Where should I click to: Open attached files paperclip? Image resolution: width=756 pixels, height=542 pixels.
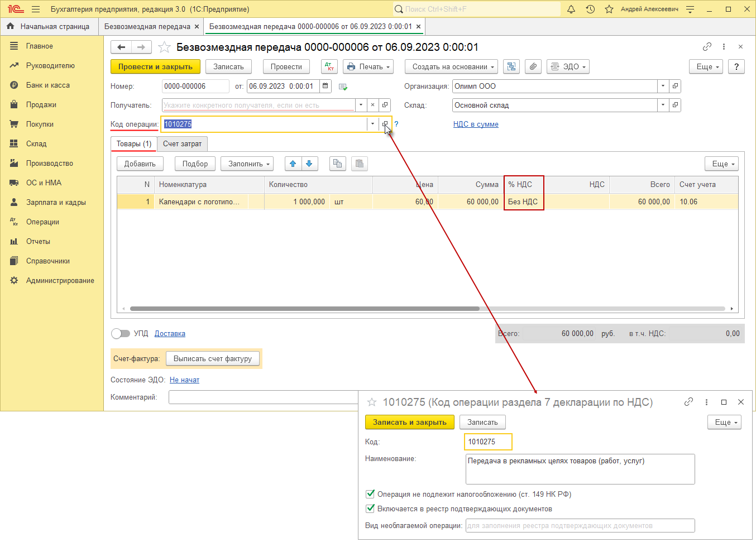533,66
